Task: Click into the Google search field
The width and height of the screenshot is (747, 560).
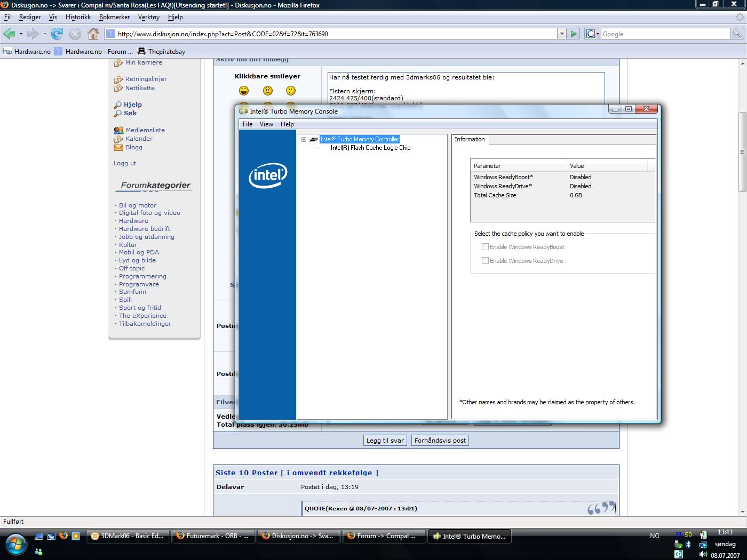Action: click(665, 34)
